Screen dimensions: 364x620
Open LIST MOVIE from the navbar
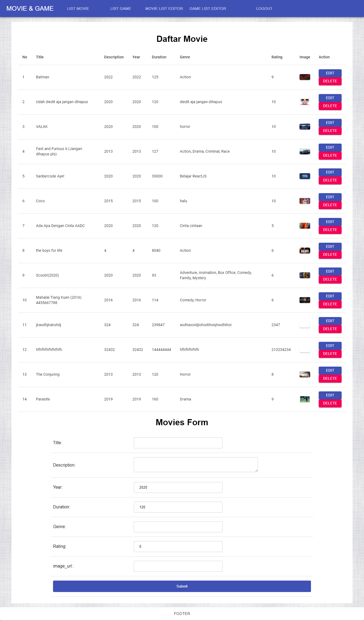click(x=78, y=9)
